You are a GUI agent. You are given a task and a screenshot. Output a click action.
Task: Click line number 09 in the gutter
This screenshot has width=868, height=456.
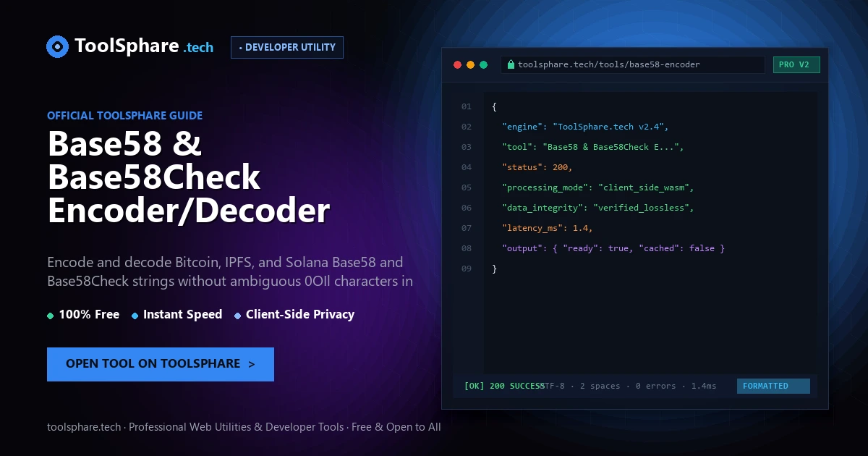coord(467,269)
